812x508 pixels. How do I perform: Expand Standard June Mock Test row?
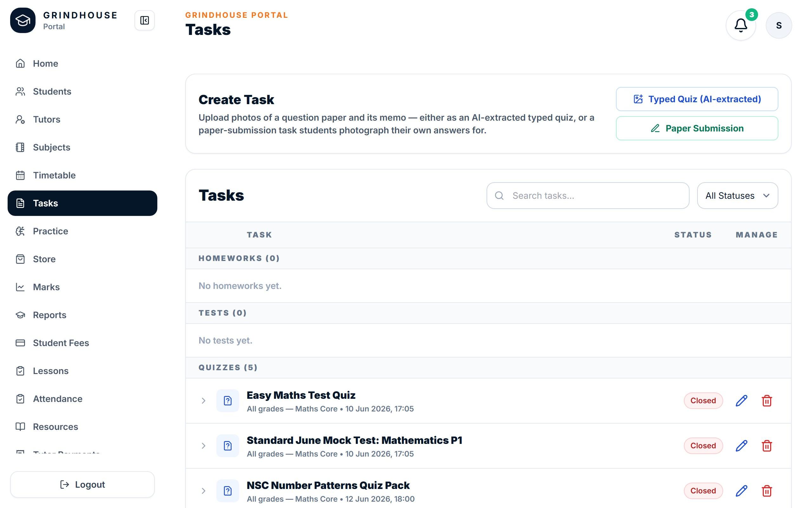pos(203,445)
